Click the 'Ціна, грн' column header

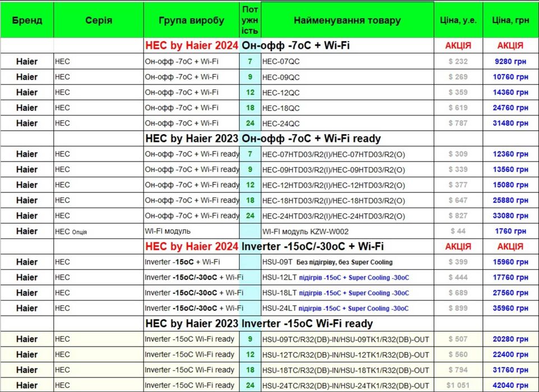510,20
